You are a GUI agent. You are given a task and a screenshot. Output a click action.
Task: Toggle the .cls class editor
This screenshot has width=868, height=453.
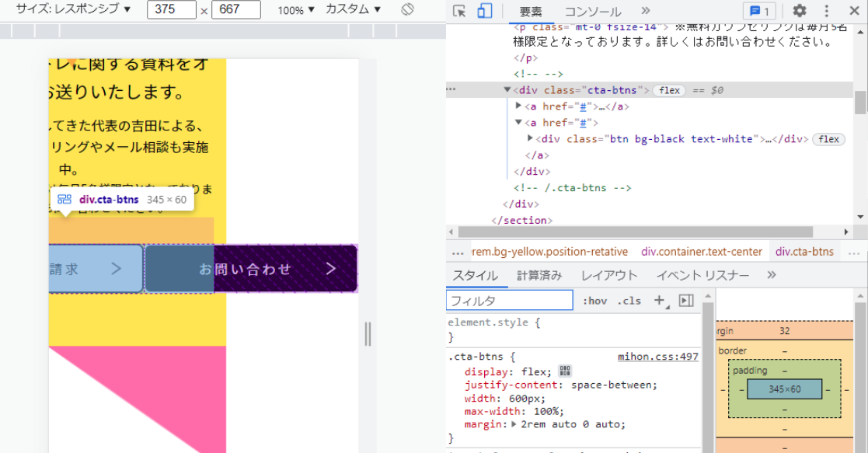pyautogui.click(x=629, y=301)
